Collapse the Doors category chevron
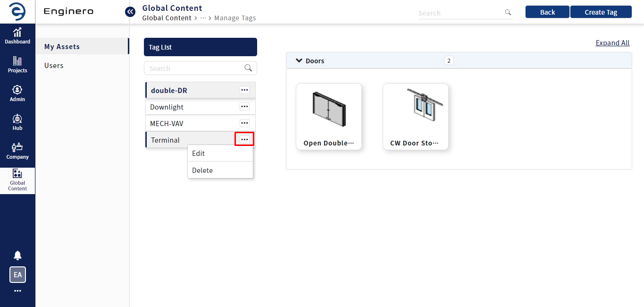Image resolution: width=644 pixels, height=307 pixels. tap(299, 60)
